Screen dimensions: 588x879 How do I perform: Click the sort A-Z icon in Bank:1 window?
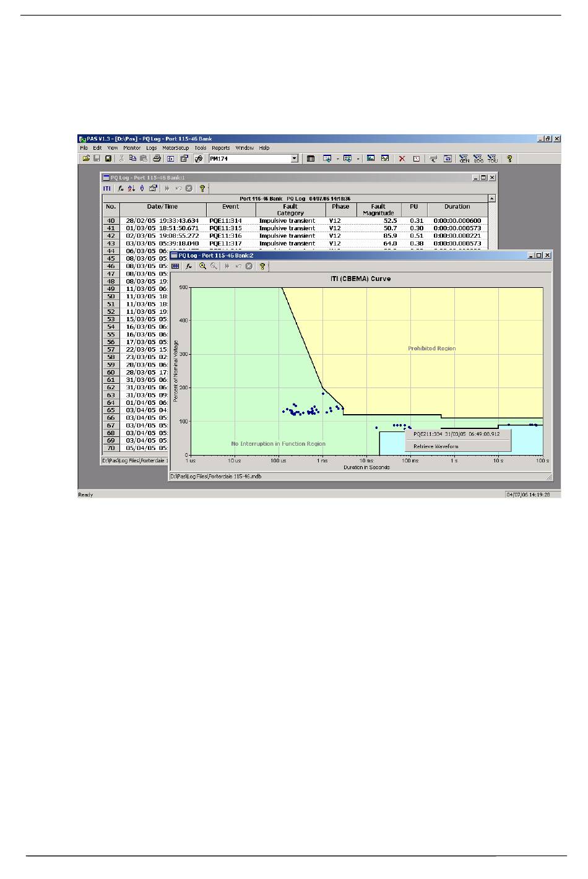pyautogui.click(x=131, y=188)
